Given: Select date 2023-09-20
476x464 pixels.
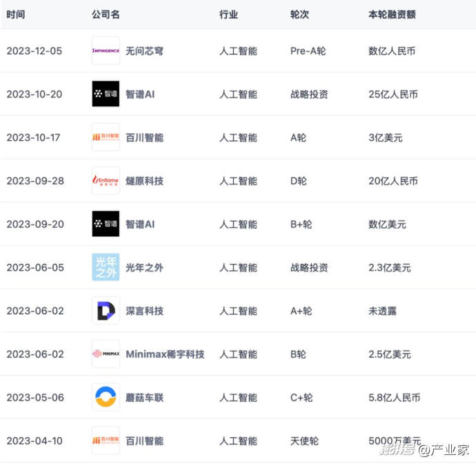Looking at the screenshot, I should tap(35, 224).
